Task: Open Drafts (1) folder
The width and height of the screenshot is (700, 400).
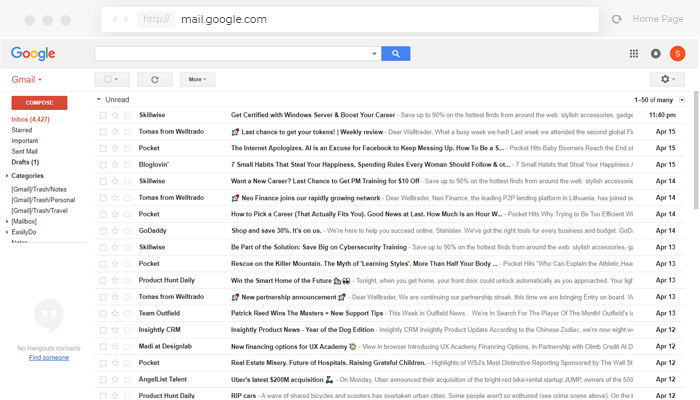Action: (25, 162)
